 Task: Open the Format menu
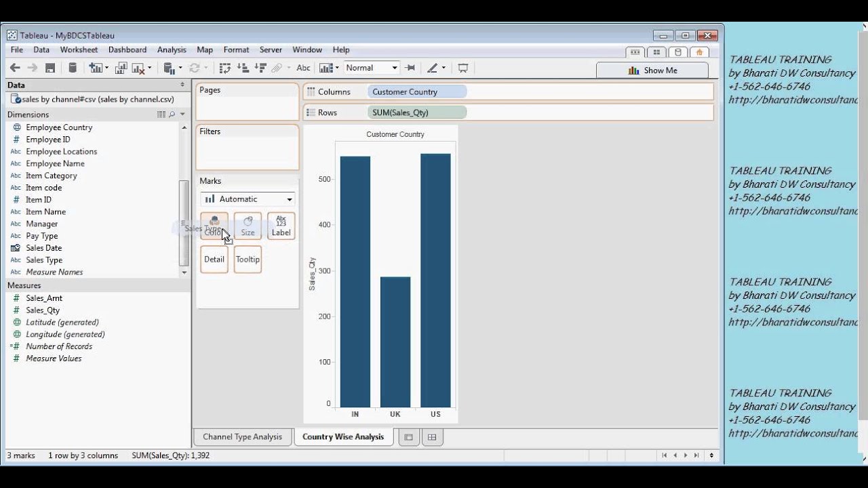236,49
